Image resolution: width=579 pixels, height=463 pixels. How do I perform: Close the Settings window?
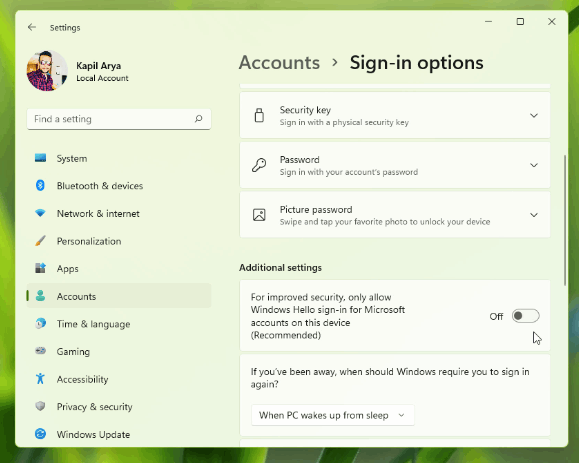tap(552, 21)
